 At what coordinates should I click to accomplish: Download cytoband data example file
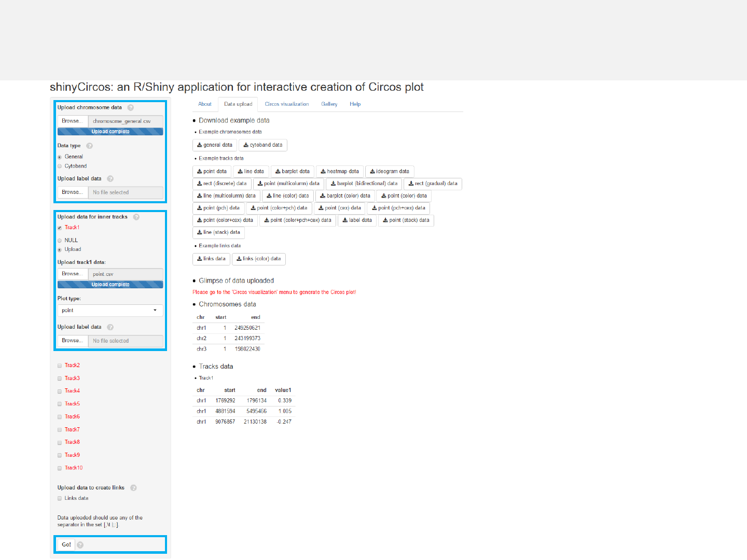click(263, 145)
